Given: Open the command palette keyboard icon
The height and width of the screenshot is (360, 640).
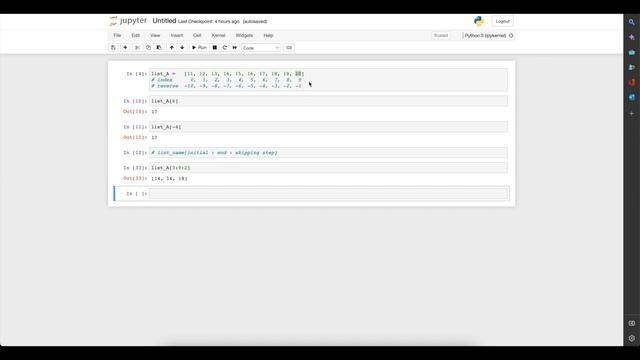Looking at the screenshot, I should click(289, 48).
